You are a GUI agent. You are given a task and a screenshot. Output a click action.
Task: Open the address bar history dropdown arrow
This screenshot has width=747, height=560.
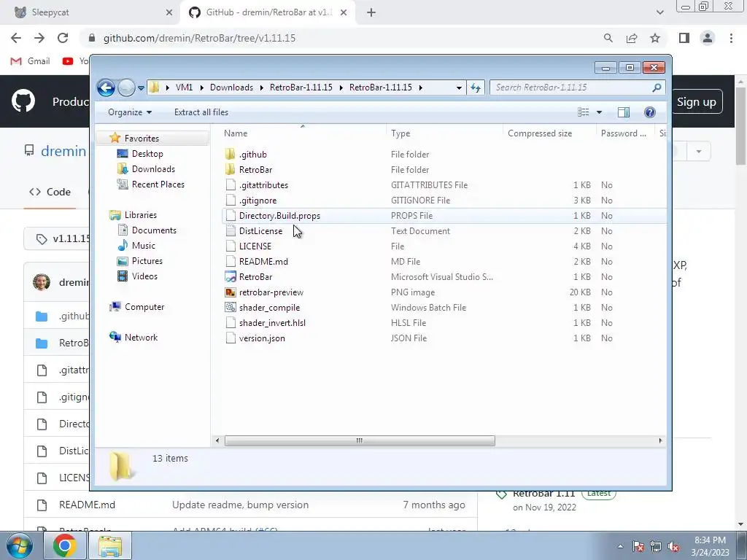pos(459,88)
